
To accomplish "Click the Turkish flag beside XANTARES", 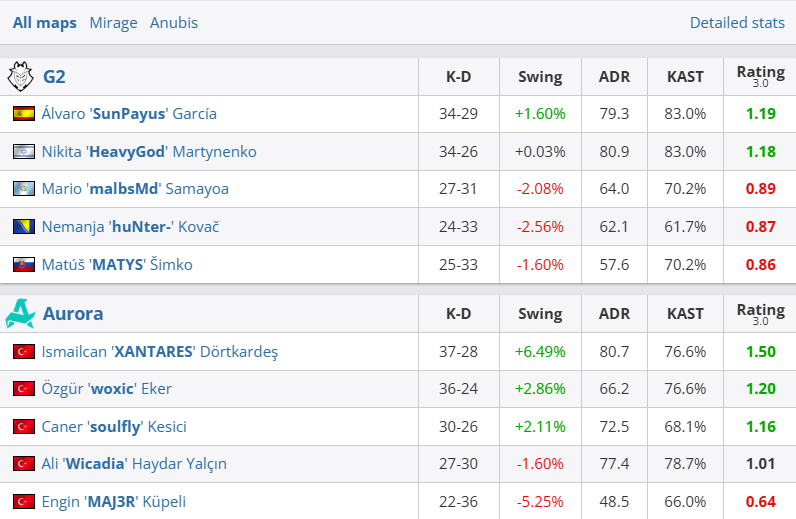I will [x=23, y=352].
